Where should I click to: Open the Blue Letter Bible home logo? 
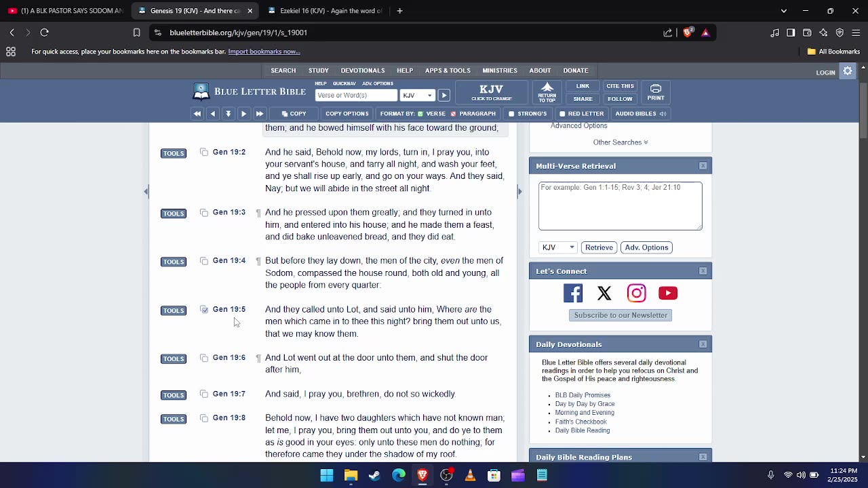tap(249, 92)
